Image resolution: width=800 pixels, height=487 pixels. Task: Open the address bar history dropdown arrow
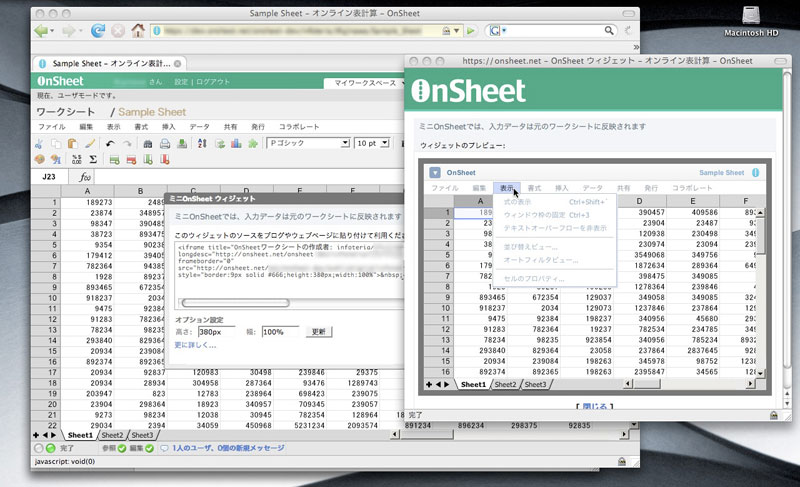[x=457, y=31]
